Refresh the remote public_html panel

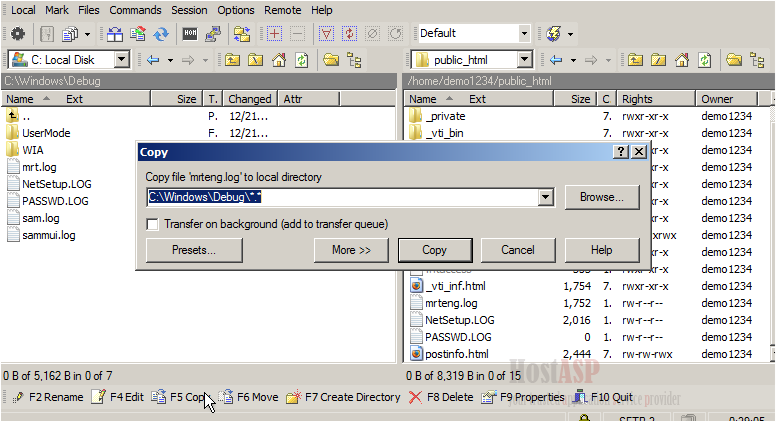[x=705, y=60]
